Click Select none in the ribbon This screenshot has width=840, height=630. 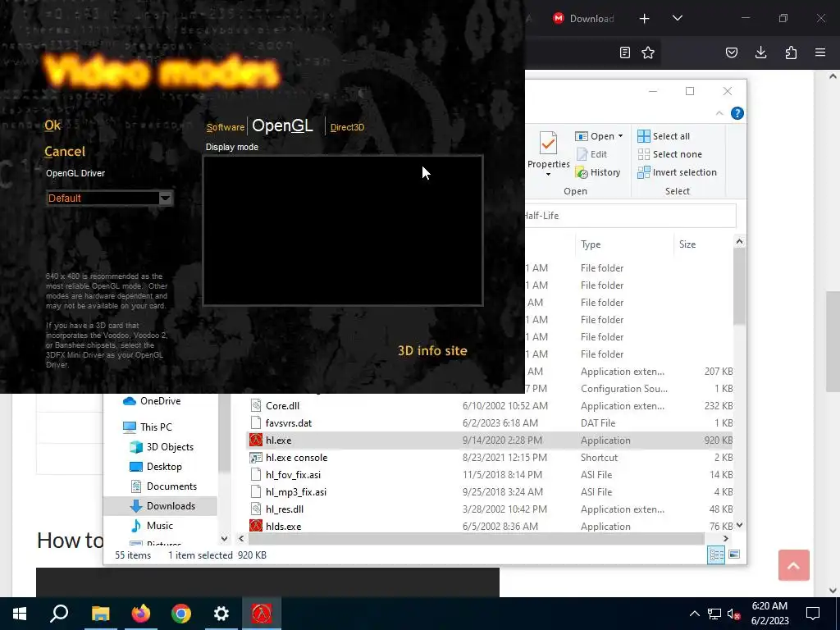tap(669, 154)
